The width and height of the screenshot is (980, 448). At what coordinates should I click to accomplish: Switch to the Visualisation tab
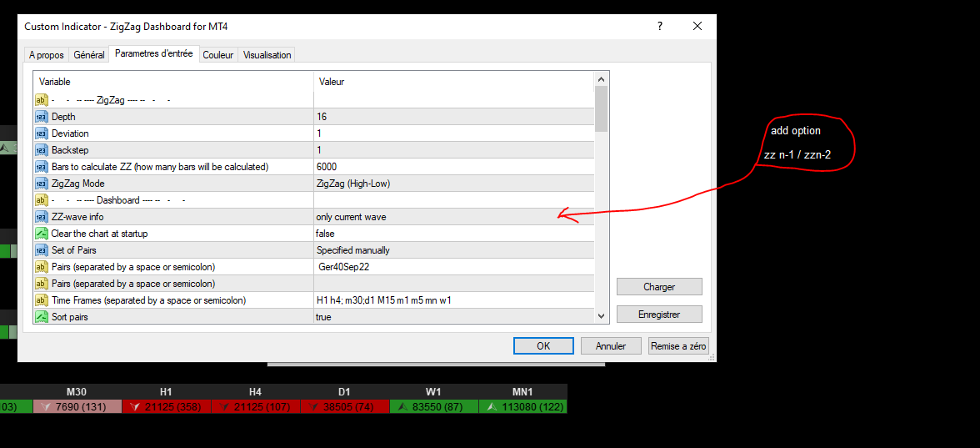(x=267, y=55)
